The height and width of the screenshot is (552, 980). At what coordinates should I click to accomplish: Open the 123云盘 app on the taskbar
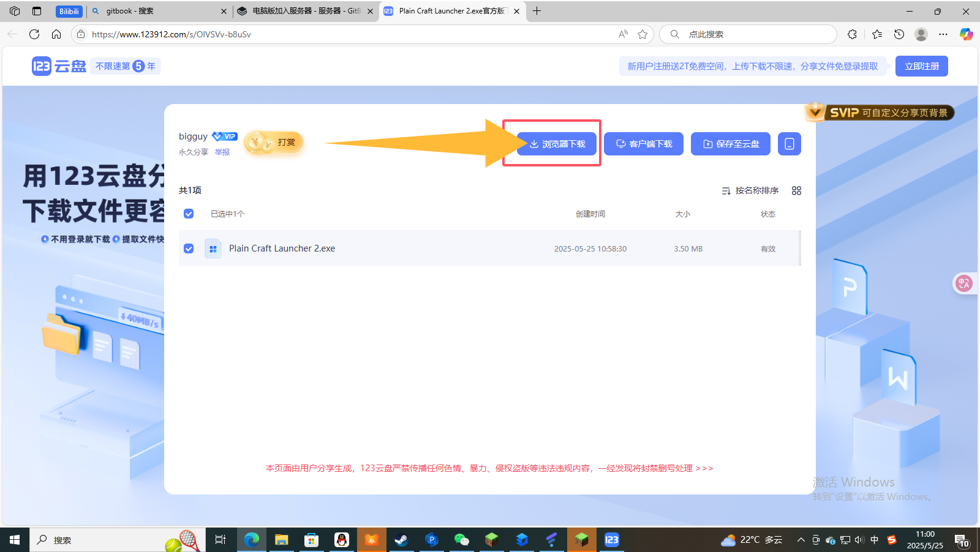pos(612,540)
